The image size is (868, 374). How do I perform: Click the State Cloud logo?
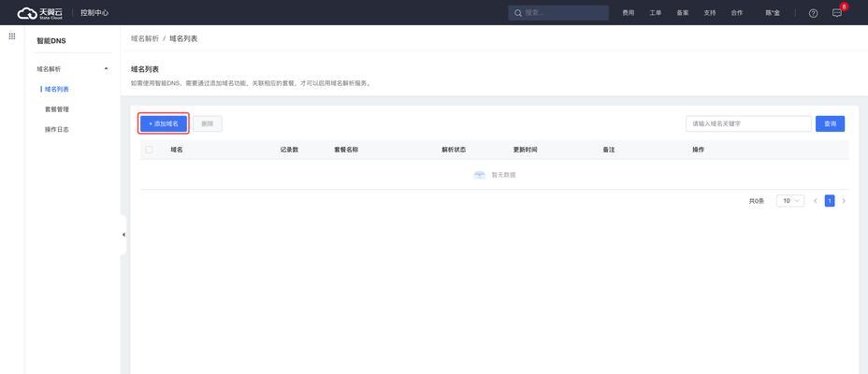pos(40,13)
